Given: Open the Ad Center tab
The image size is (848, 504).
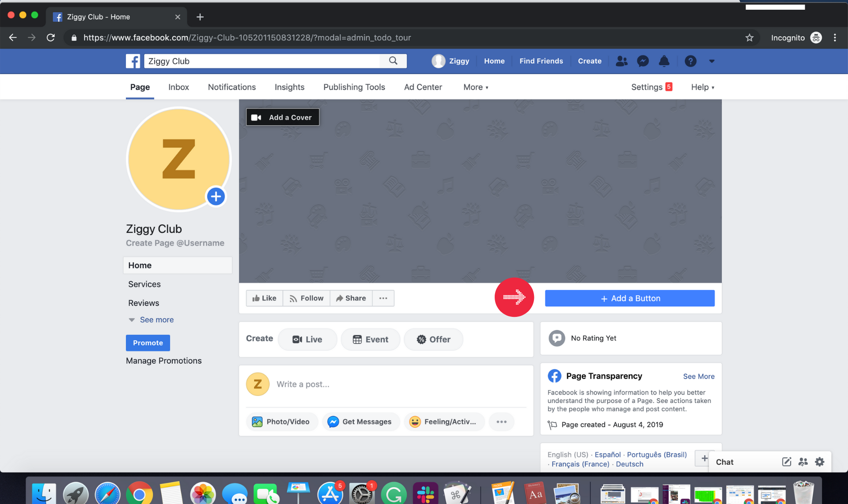Looking at the screenshot, I should pos(423,87).
